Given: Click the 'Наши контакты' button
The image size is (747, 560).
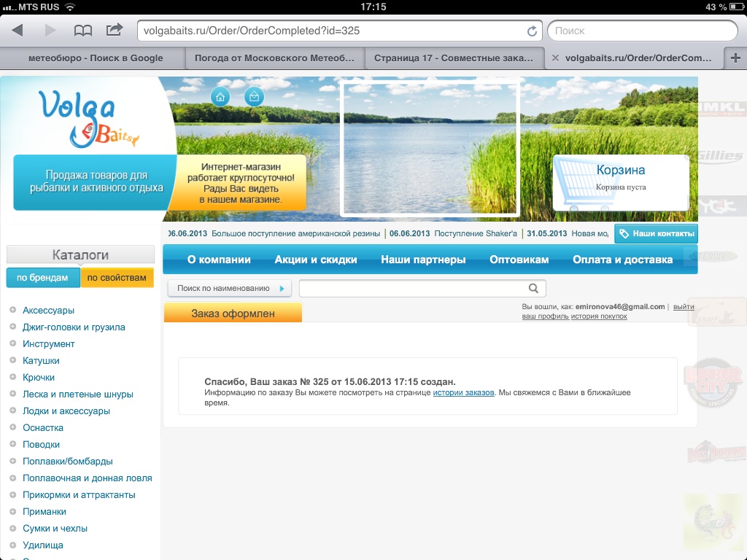Looking at the screenshot, I should [x=656, y=234].
